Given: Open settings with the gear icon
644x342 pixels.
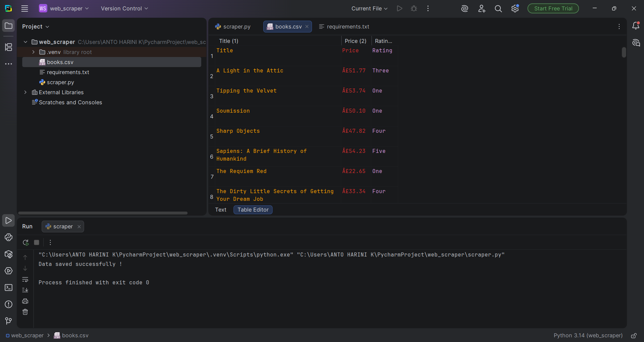Looking at the screenshot, I should pyautogui.click(x=515, y=8).
